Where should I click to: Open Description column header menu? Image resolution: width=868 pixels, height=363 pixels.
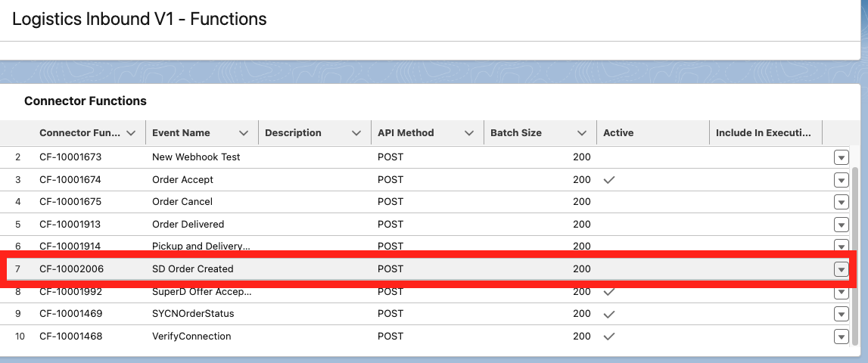(356, 133)
